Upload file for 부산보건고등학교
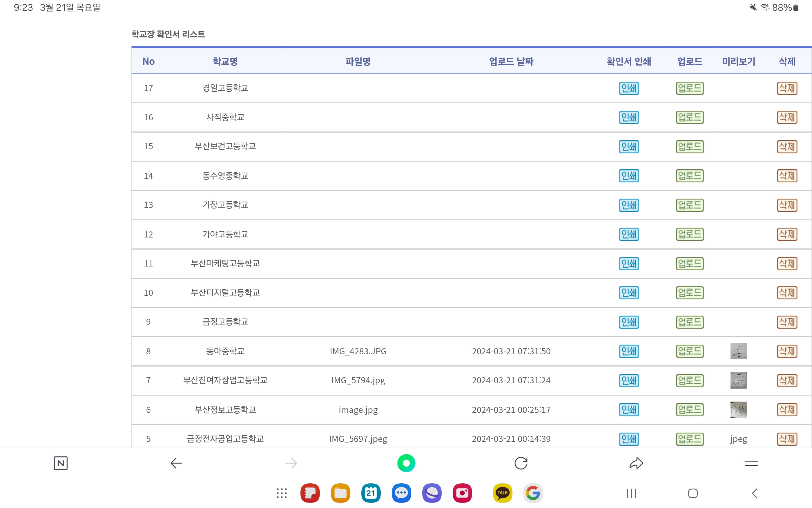This screenshot has height=508, width=812. (x=690, y=146)
